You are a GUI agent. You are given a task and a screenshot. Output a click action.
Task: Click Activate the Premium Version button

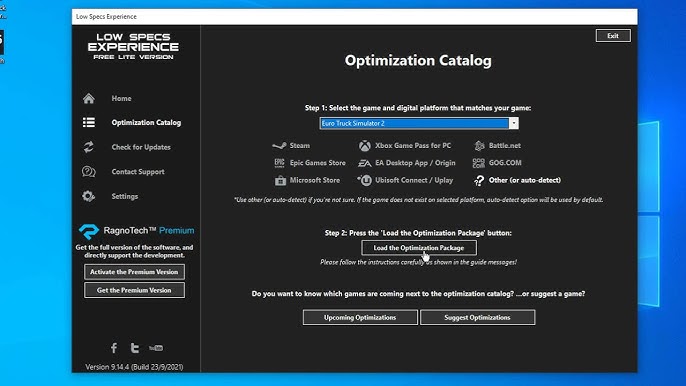tap(134, 272)
